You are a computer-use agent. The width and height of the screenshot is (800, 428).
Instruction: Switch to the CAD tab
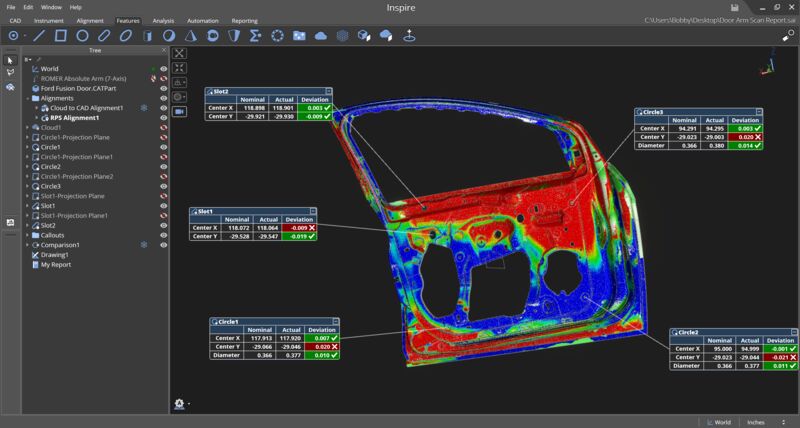[x=15, y=21]
